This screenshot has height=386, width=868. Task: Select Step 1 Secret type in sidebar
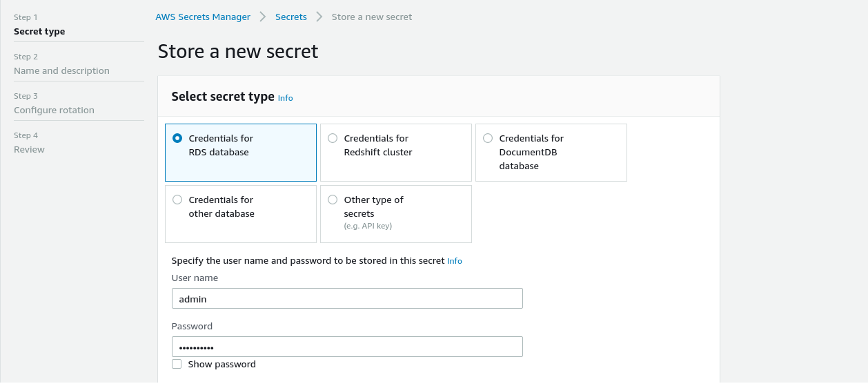click(x=39, y=31)
